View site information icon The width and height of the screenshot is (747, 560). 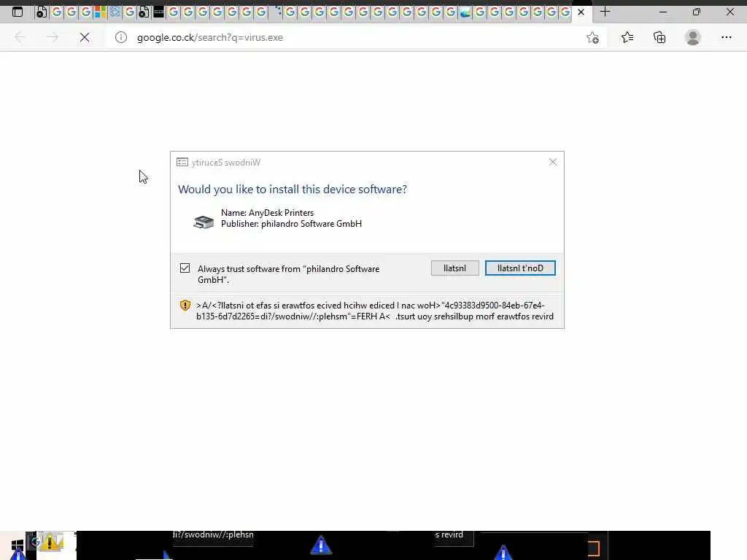click(x=121, y=37)
